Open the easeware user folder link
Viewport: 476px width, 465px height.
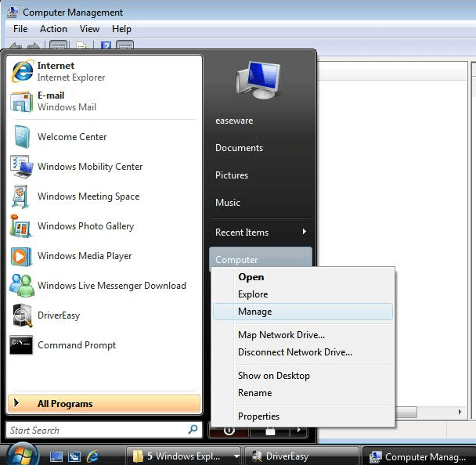point(234,121)
